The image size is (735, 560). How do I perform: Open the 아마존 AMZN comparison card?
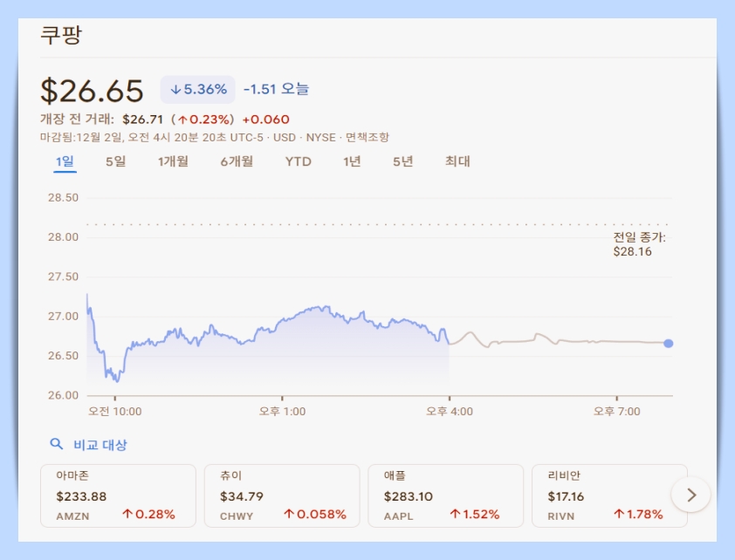118,495
